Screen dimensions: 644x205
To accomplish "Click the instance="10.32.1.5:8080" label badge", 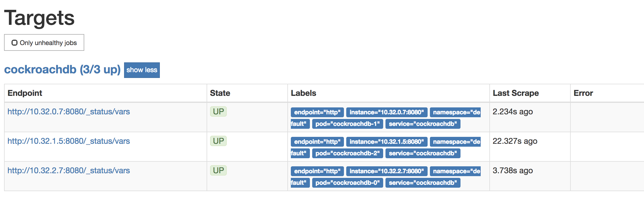I will coord(387,142).
